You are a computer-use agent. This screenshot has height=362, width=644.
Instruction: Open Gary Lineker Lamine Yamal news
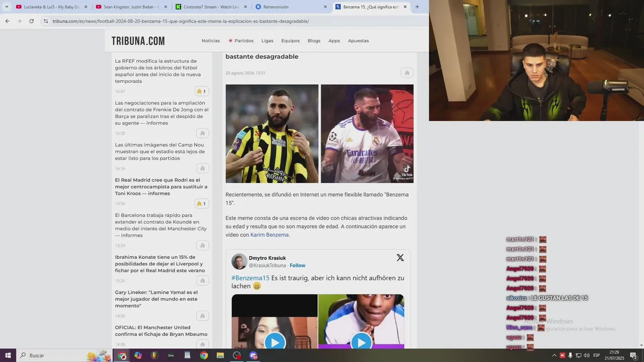[x=156, y=299]
